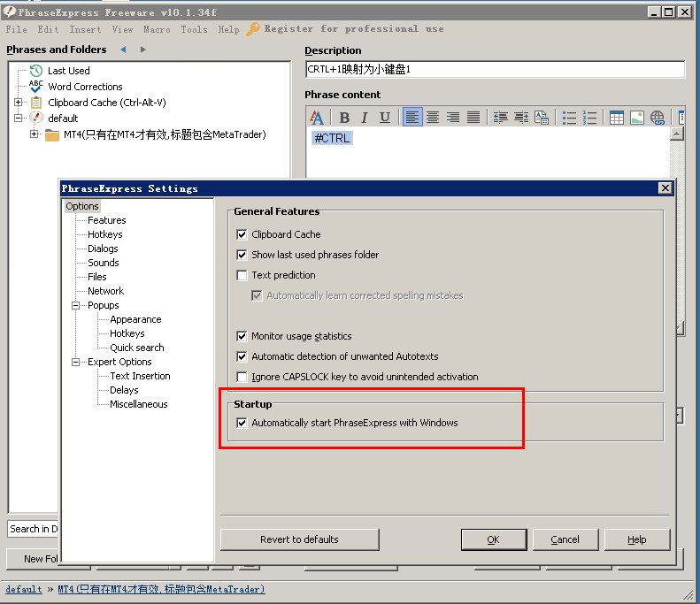Open the Insert menu
This screenshot has height=604, width=700.
[85, 29]
